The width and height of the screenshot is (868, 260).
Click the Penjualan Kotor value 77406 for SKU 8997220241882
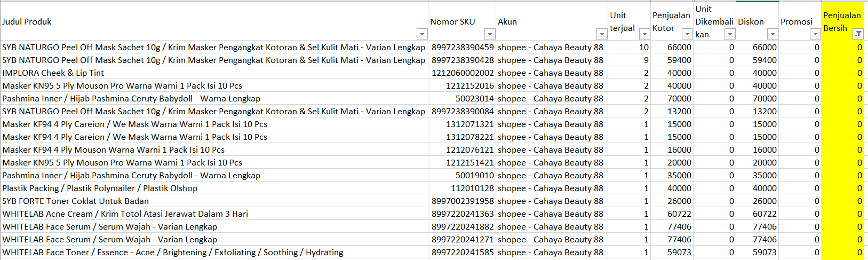tap(672, 226)
